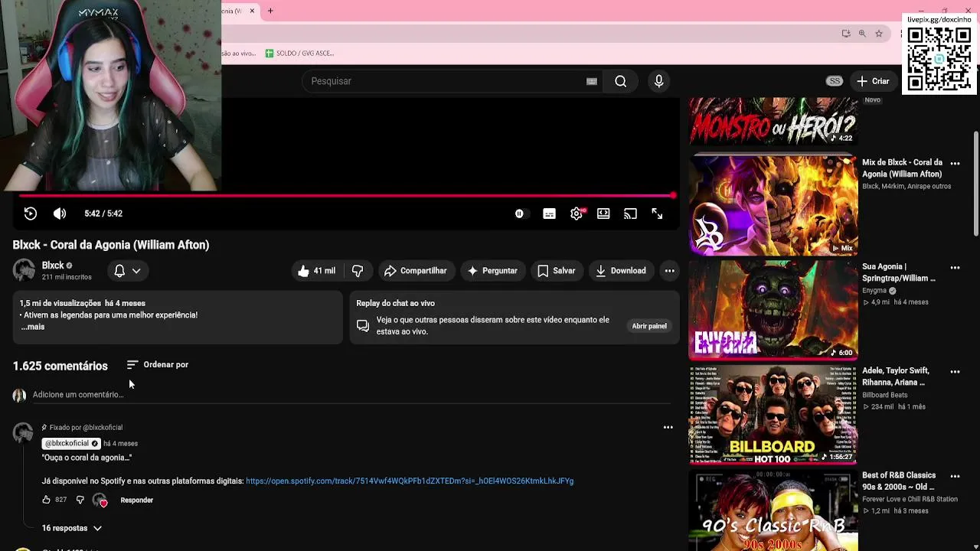
Task: Open player settings gear
Action: (x=577, y=214)
